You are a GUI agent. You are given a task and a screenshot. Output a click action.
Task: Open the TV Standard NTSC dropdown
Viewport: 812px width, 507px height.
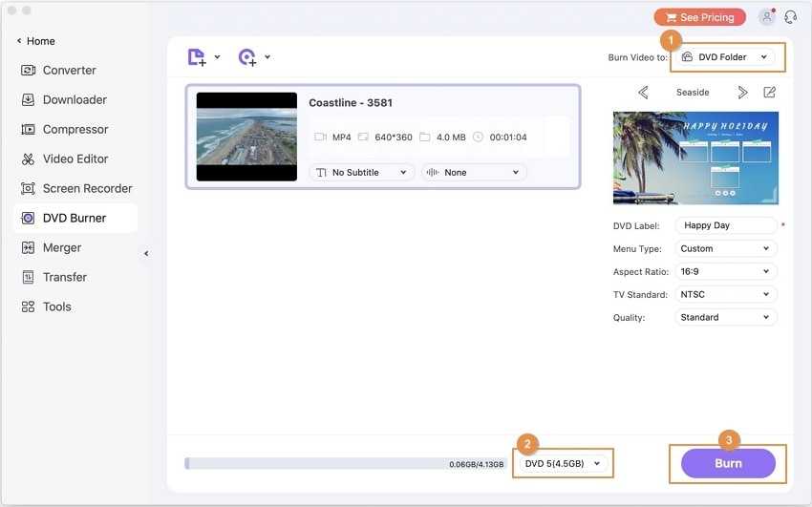point(726,294)
